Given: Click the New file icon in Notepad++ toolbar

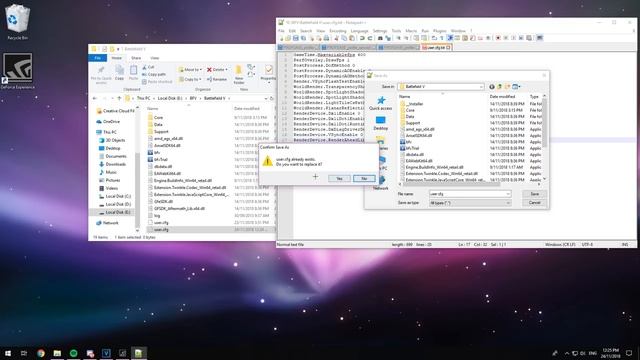Looking at the screenshot, I should click(x=281, y=38).
